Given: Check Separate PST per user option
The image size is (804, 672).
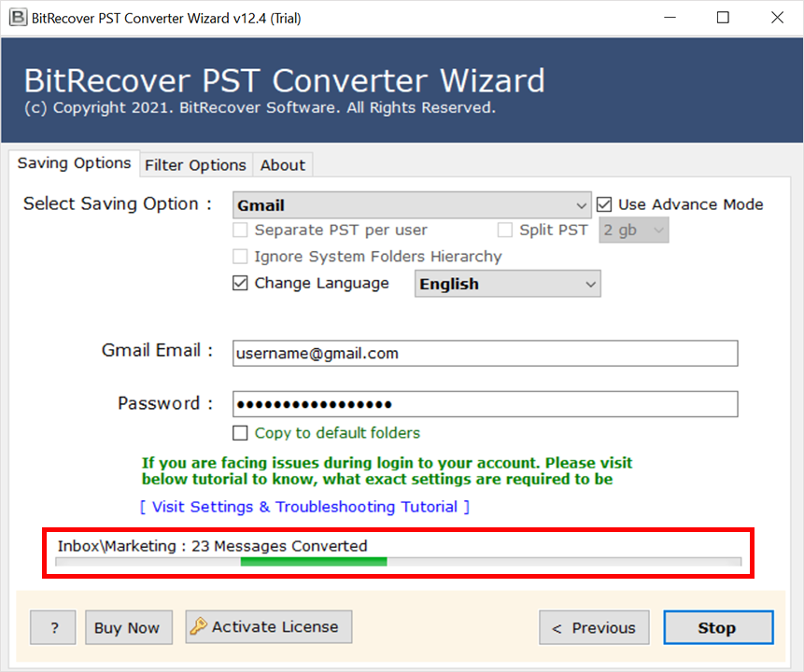Looking at the screenshot, I should click(240, 231).
